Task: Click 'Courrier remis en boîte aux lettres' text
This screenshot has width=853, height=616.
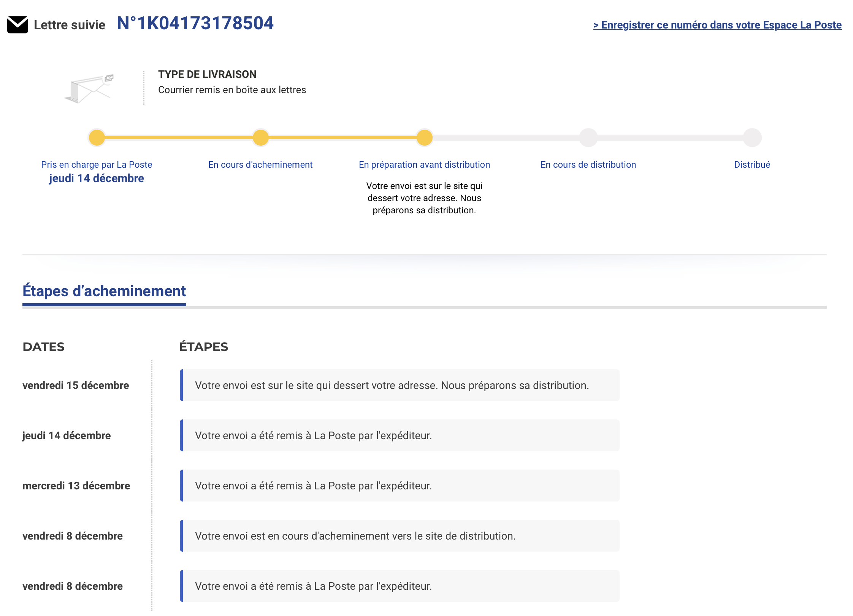Action: click(232, 90)
